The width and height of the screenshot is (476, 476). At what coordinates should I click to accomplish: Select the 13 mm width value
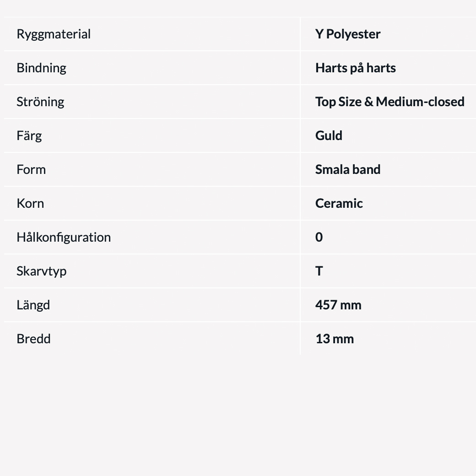click(335, 339)
